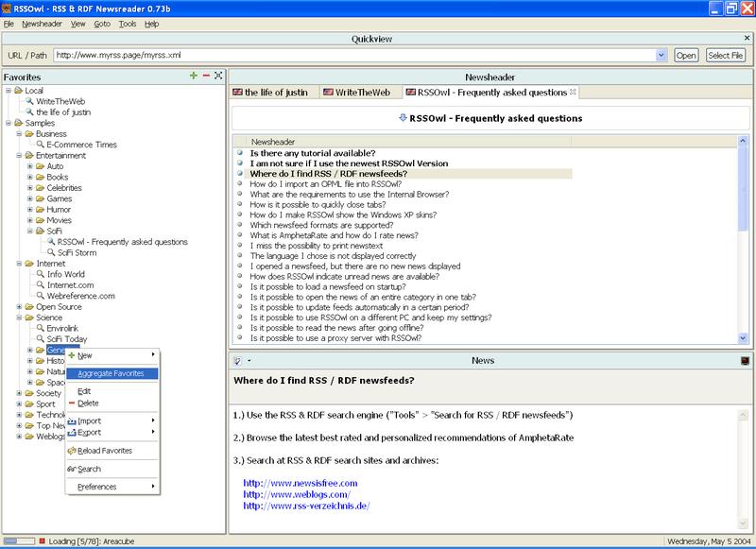Click the magnifier icon beside SciFi Storm
The width and height of the screenshot is (756, 549).
[x=51, y=252]
